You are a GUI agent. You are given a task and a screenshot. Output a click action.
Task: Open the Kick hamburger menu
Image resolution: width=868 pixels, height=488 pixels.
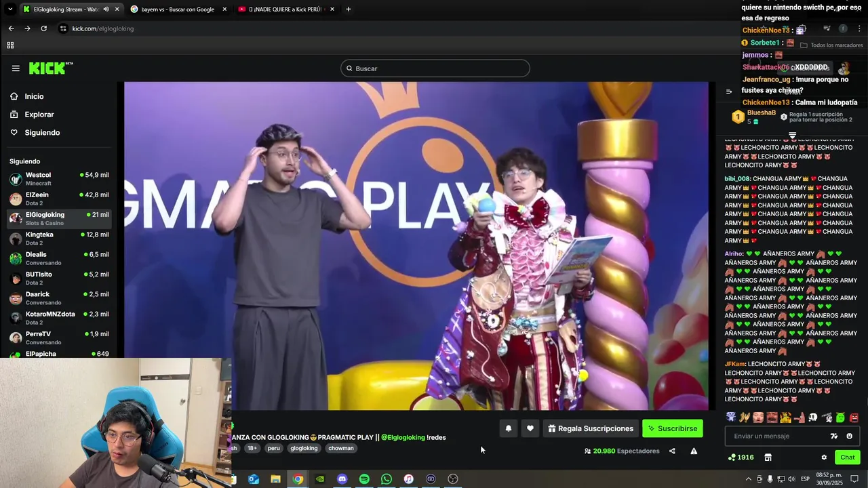[x=16, y=68]
